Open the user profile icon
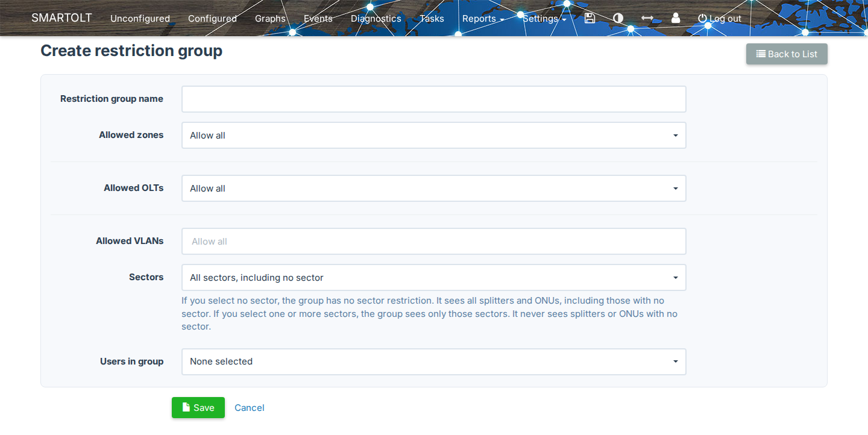868x435 pixels. tap(676, 18)
